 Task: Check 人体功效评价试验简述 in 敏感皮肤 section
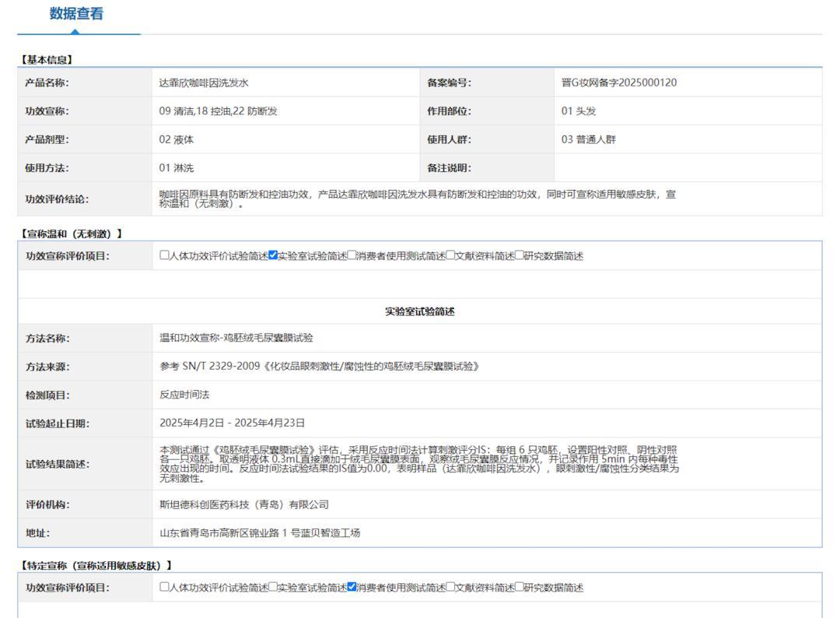165,587
